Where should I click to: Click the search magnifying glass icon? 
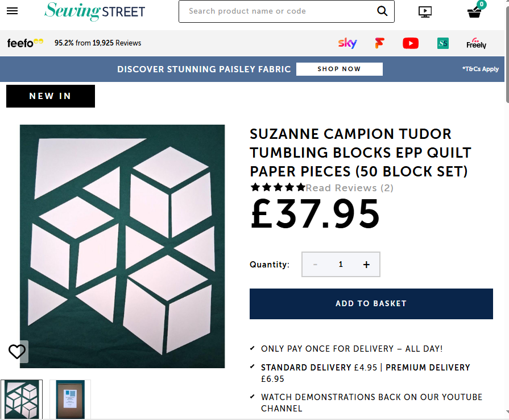click(x=383, y=11)
